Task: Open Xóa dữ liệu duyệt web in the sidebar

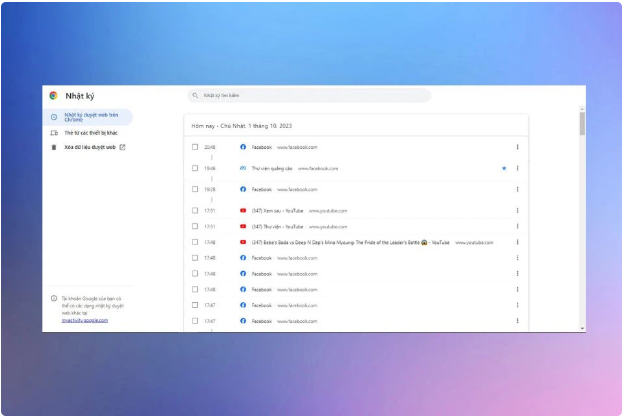Action: coord(90,147)
